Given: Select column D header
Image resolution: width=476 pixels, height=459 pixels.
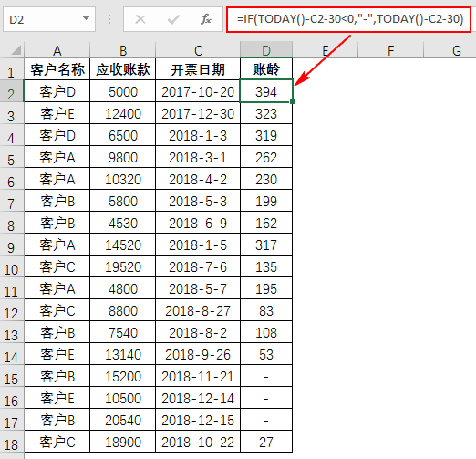Looking at the screenshot, I should point(266,50).
